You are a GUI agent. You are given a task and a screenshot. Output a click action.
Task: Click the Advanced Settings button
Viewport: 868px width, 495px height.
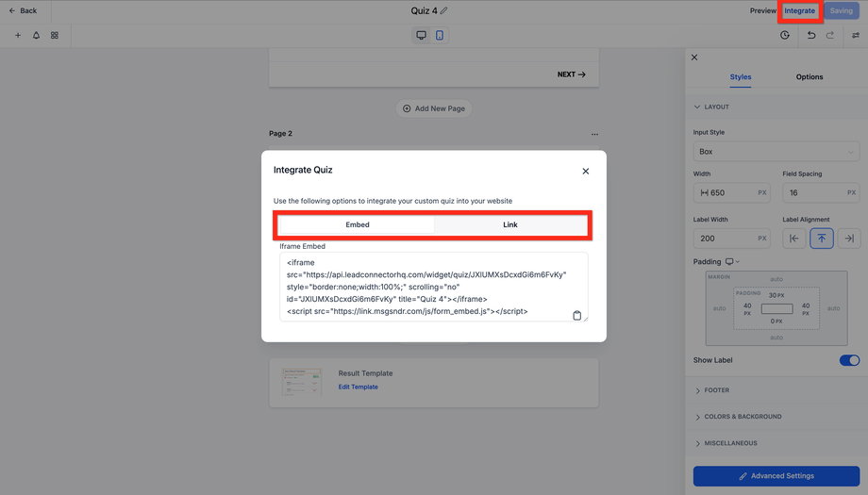776,476
